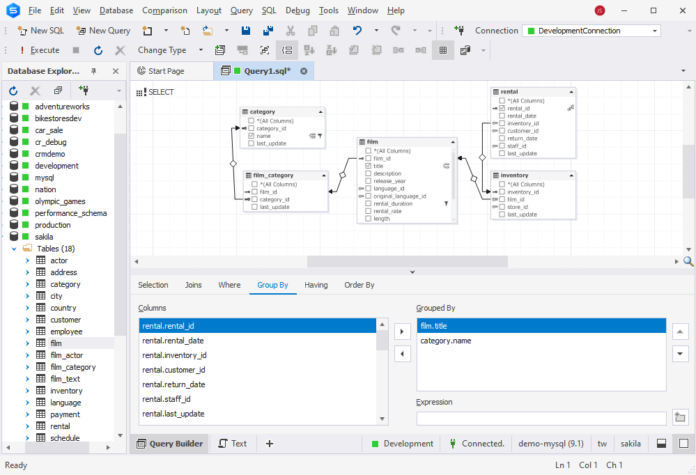696x475 pixels.
Task: Click the plus icon to add a view
Action: (269, 443)
